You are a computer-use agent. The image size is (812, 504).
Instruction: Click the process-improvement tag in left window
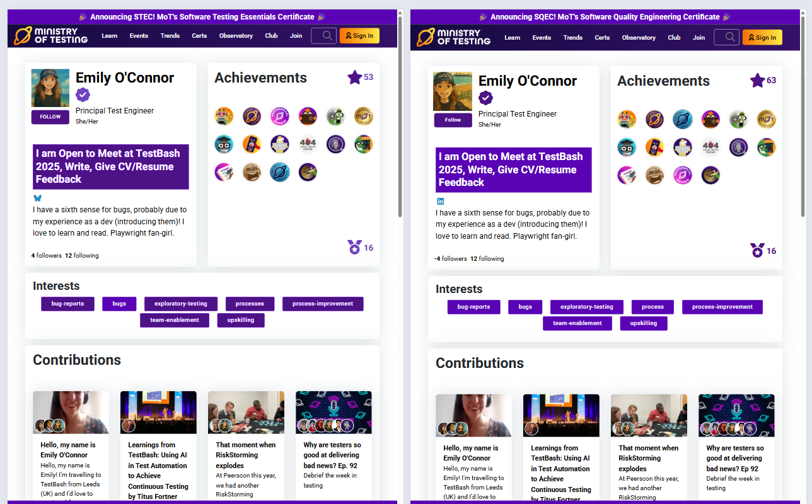point(323,304)
